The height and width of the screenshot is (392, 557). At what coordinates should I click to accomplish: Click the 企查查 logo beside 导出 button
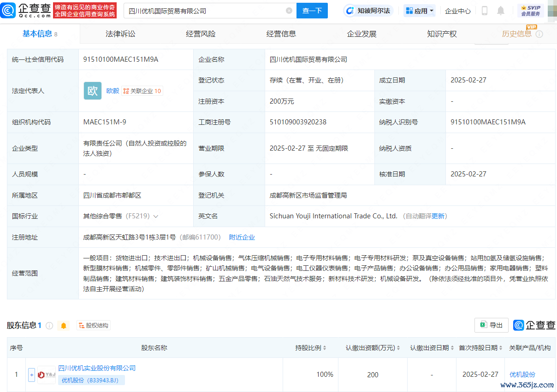[x=534, y=325]
